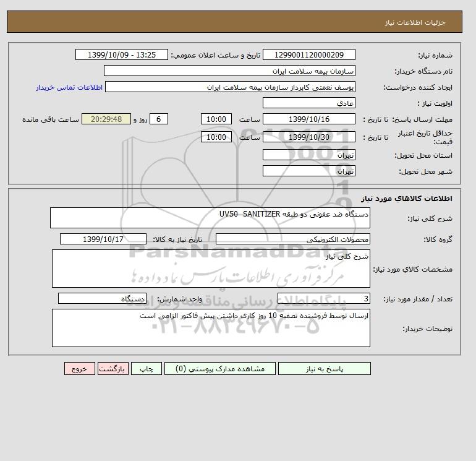Click the request creator name field
This screenshot has width=476, height=461.
point(230,87)
